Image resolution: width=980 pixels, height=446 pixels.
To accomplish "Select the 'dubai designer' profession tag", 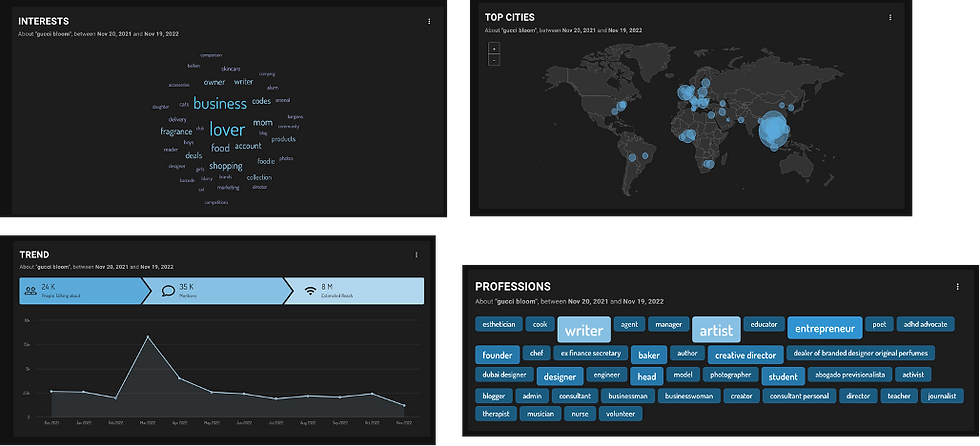I will 504,374.
